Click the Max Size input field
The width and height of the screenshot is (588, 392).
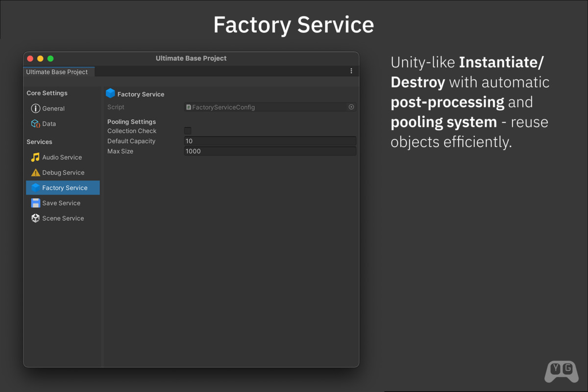(x=269, y=151)
